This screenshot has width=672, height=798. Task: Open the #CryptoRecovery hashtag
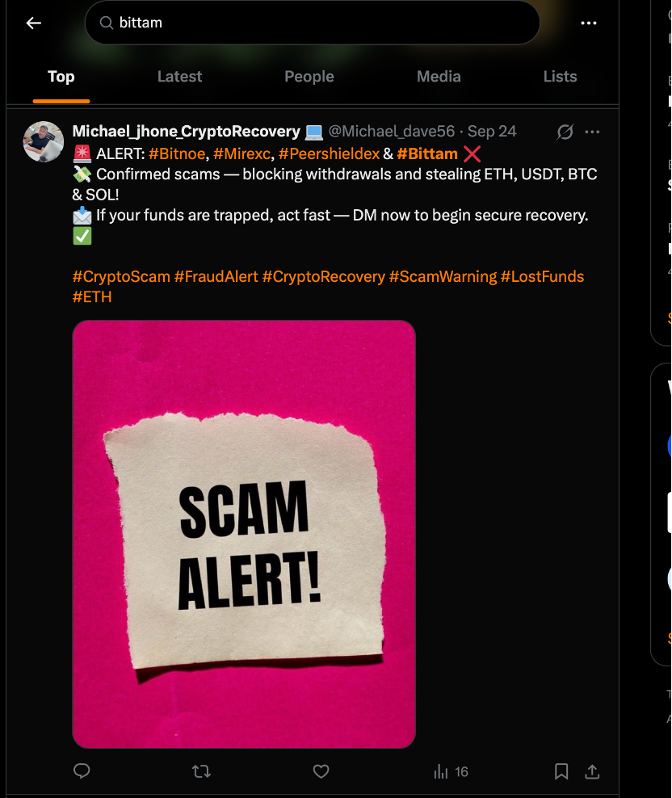pyautogui.click(x=323, y=276)
